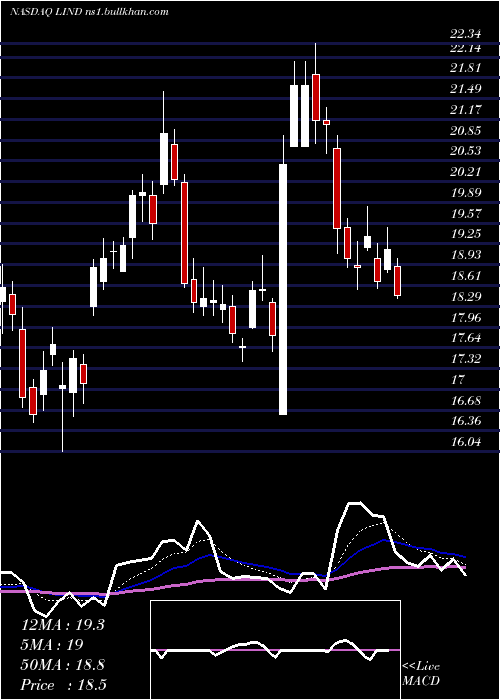
Task: Click the 20.85 price axis label
Action: (465, 131)
